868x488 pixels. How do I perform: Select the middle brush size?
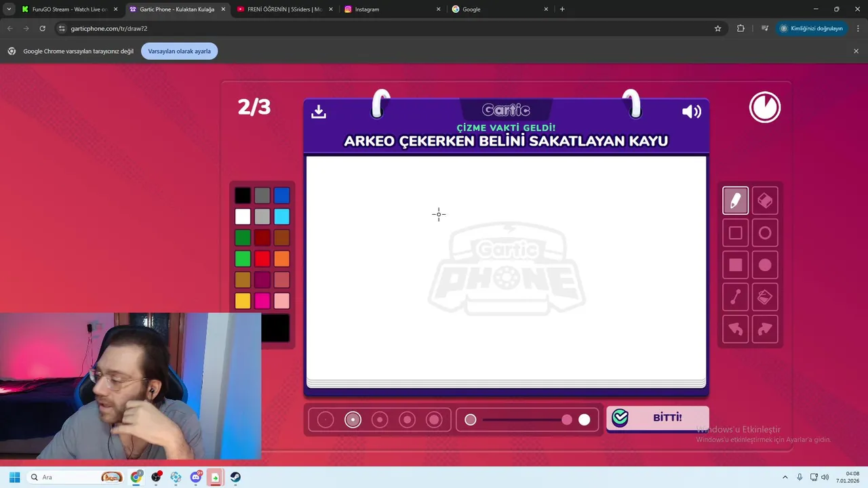coord(380,420)
